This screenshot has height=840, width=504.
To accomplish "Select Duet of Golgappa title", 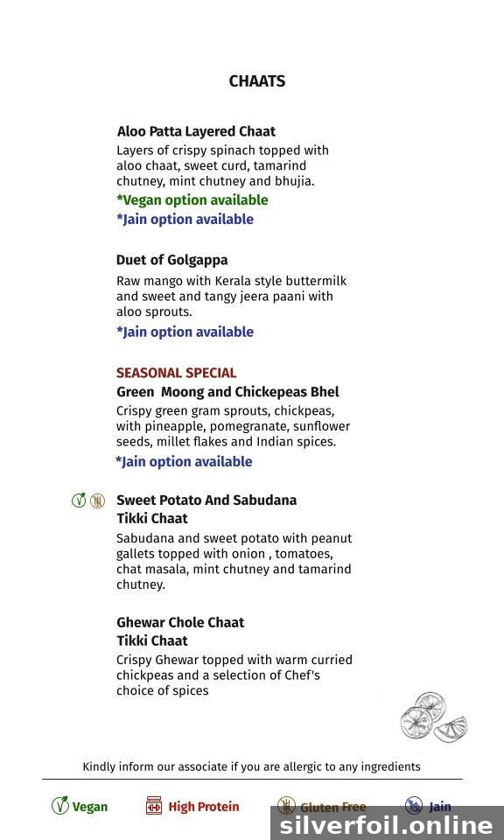I will [171, 260].
